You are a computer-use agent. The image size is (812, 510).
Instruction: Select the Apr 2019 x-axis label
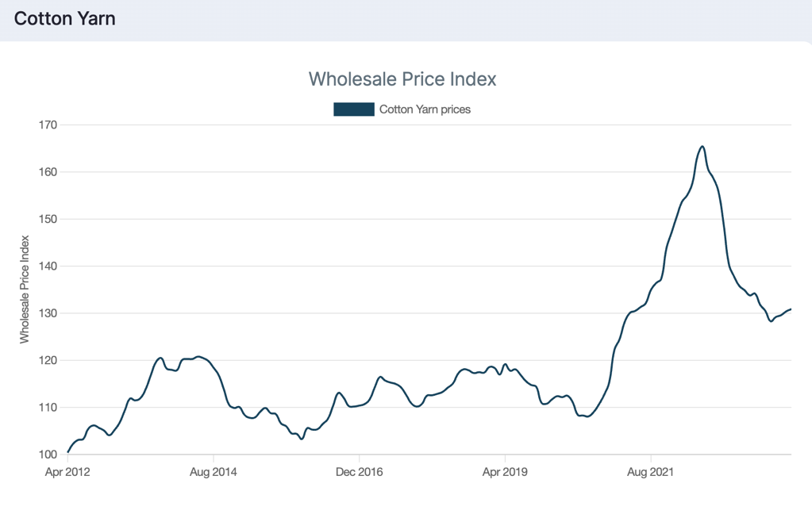(x=505, y=473)
